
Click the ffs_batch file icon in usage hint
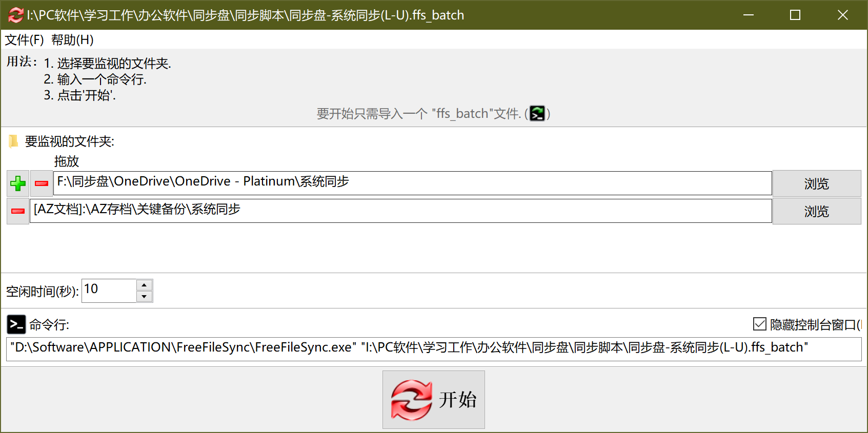tap(537, 113)
